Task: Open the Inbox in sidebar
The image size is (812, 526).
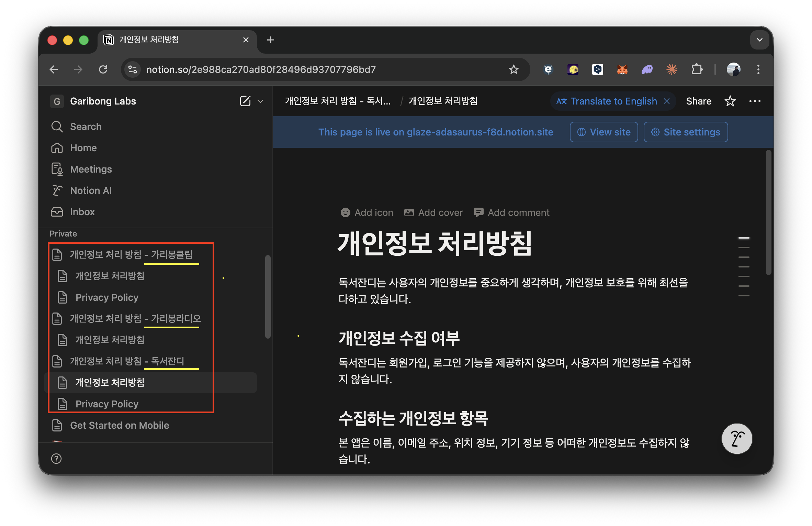Action: pyautogui.click(x=82, y=212)
